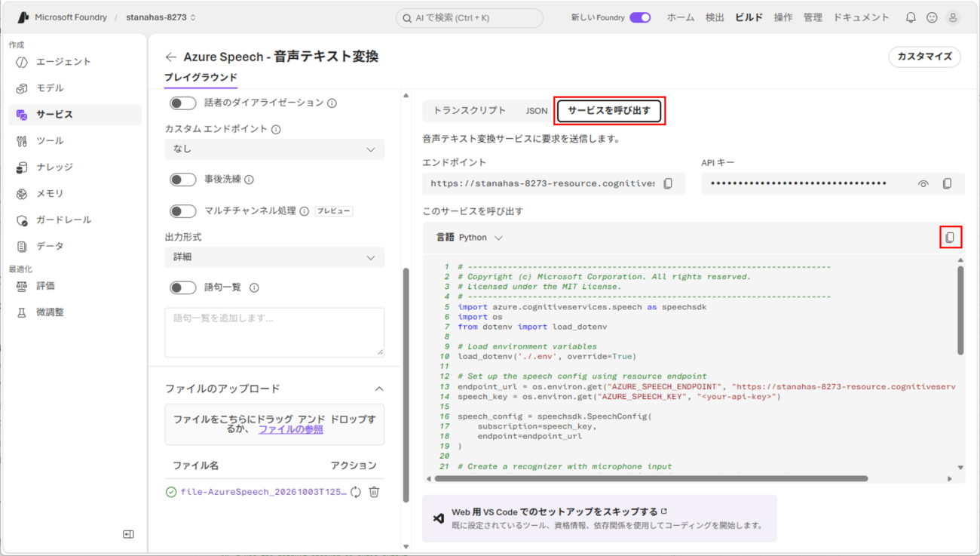This screenshot has height=556, width=980.
Task: Go to 管理 in top navigation
Action: point(813,17)
